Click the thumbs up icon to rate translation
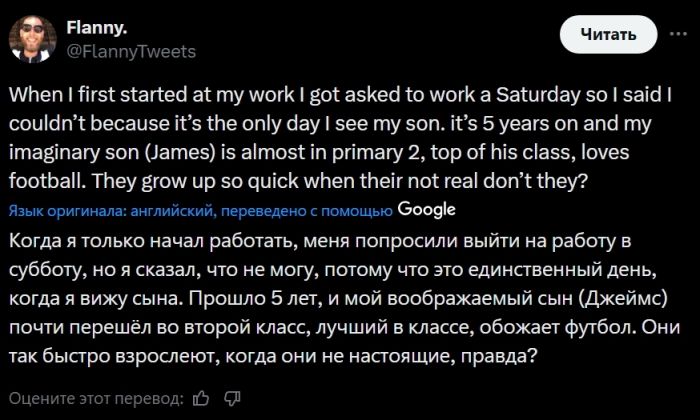Screen dimensions: 700x420 pyautogui.click(x=201, y=397)
